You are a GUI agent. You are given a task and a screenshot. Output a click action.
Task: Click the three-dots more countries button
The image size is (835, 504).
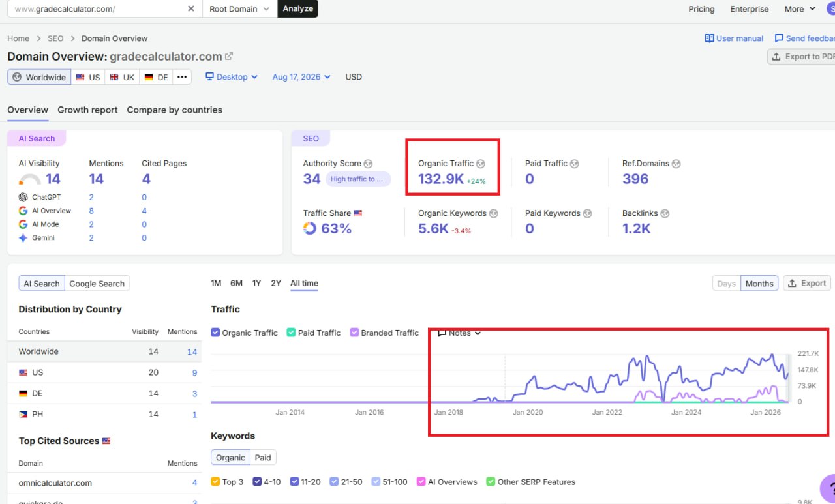182,77
